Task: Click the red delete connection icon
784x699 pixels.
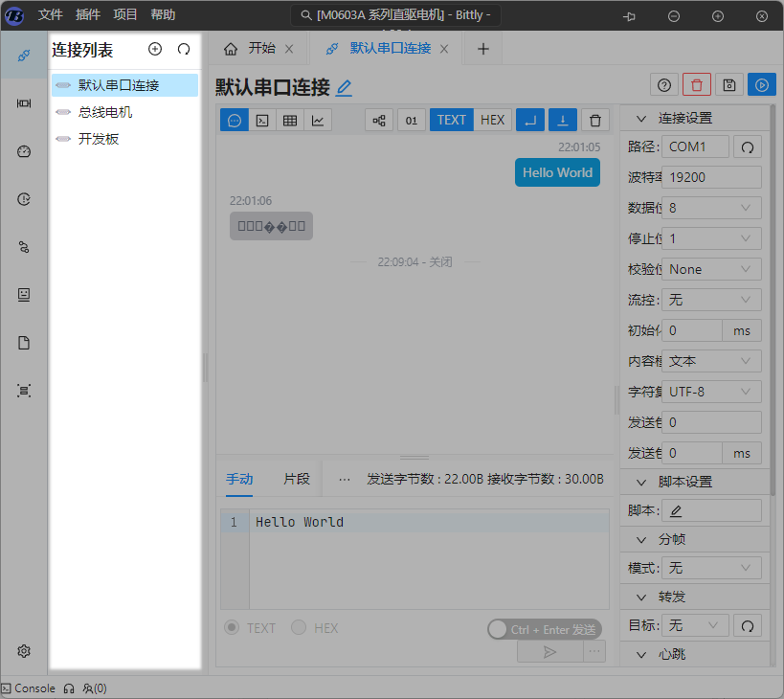Action: (696, 85)
